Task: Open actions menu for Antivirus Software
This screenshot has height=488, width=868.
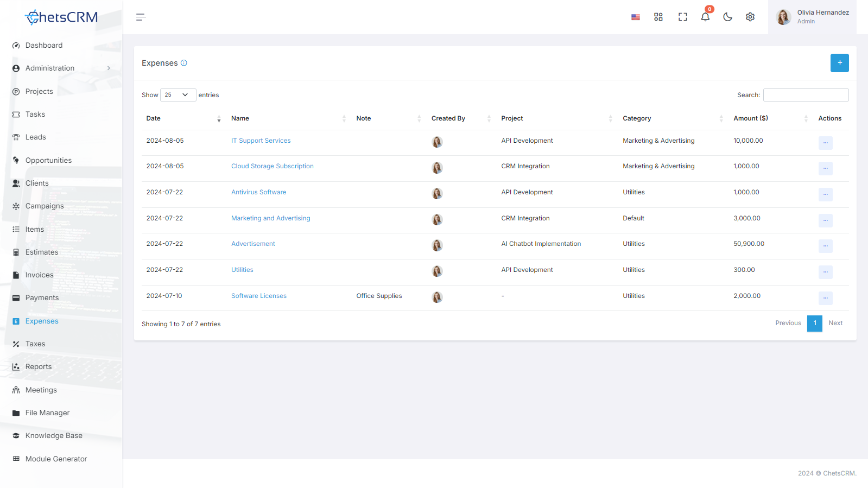Action: pos(825,194)
